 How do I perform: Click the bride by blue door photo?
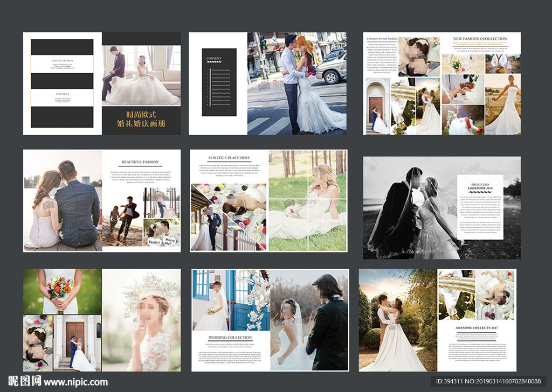[x=231, y=300]
